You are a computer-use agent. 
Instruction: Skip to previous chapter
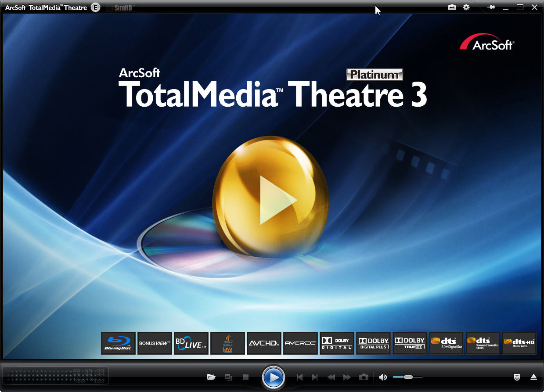coord(299,377)
